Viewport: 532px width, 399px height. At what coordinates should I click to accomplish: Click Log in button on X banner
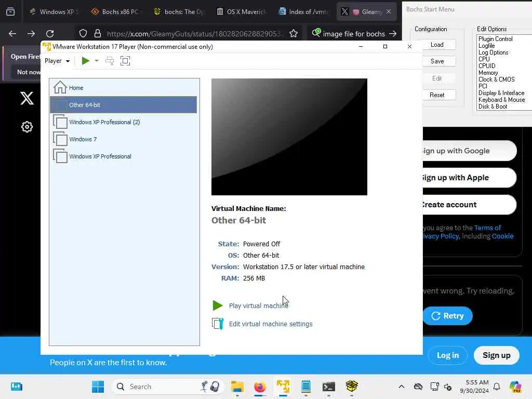(x=447, y=355)
